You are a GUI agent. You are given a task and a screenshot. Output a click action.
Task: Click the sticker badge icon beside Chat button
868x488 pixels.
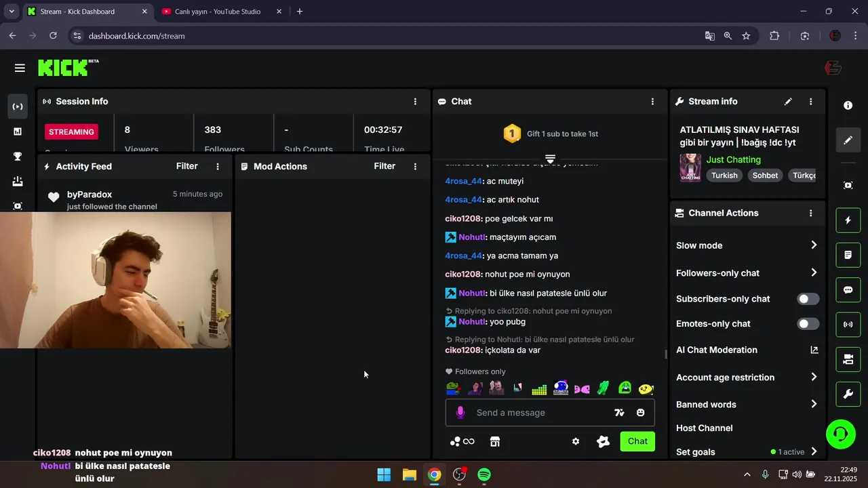point(603,441)
